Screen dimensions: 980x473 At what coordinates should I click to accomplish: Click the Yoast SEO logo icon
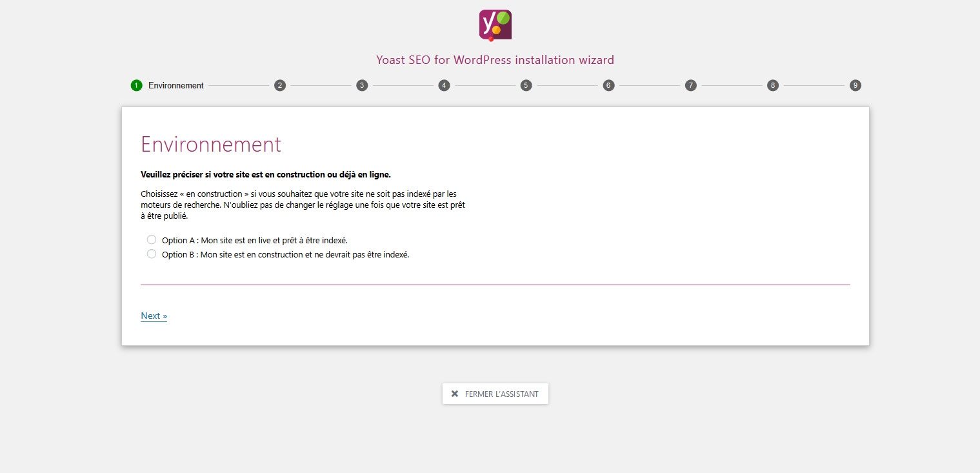[x=495, y=25]
